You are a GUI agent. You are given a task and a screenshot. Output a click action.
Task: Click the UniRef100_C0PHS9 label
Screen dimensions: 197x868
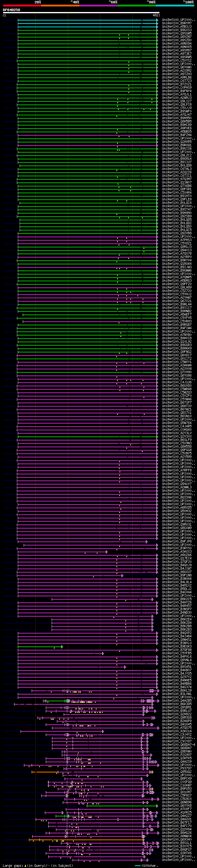coord(177,88)
